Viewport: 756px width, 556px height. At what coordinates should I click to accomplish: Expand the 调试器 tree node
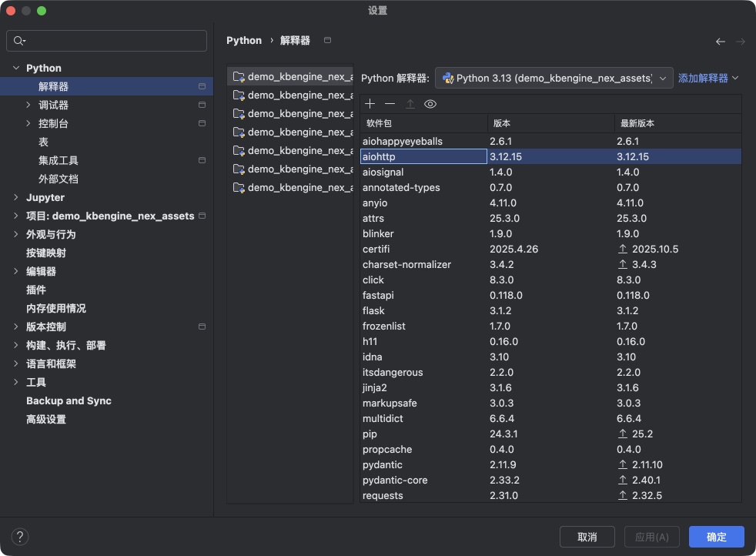(28, 105)
